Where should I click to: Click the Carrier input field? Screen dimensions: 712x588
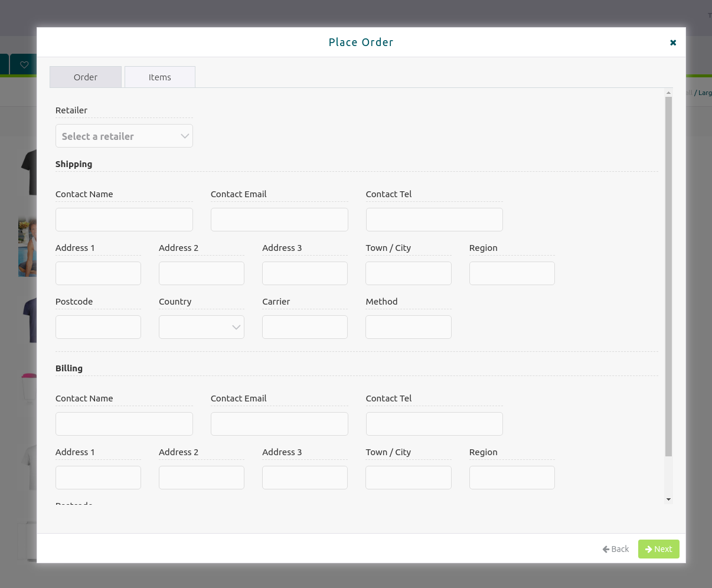pos(305,327)
